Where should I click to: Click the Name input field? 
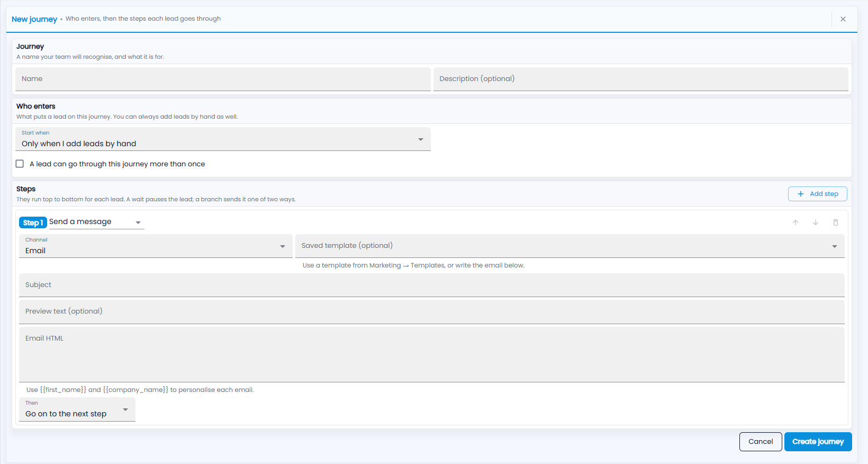pyautogui.click(x=223, y=79)
